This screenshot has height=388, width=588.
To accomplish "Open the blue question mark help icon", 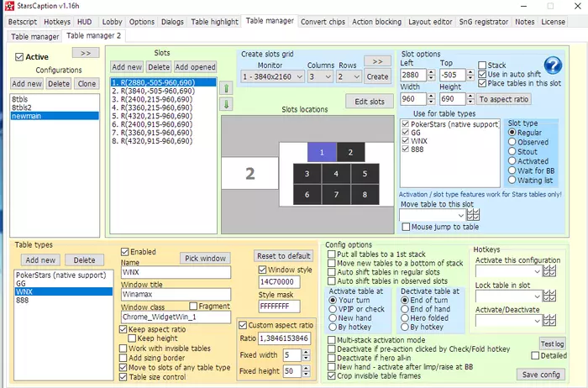I will [x=553, y=66].
